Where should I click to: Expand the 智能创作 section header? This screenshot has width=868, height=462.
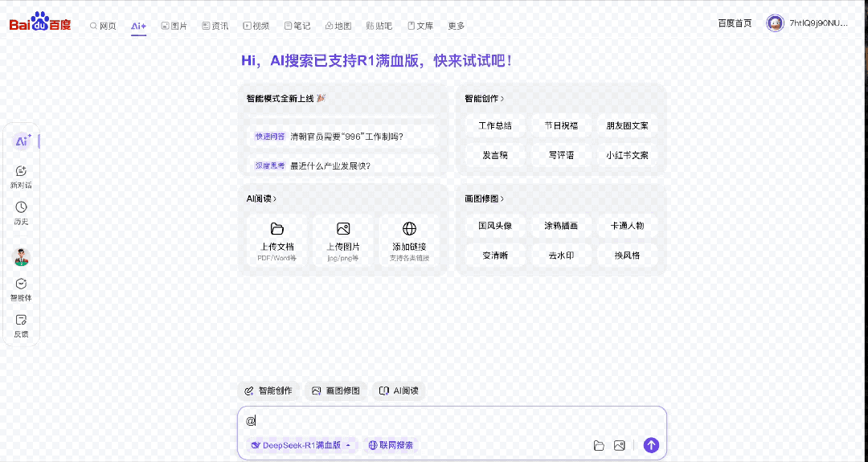click(x=485, y=99)
